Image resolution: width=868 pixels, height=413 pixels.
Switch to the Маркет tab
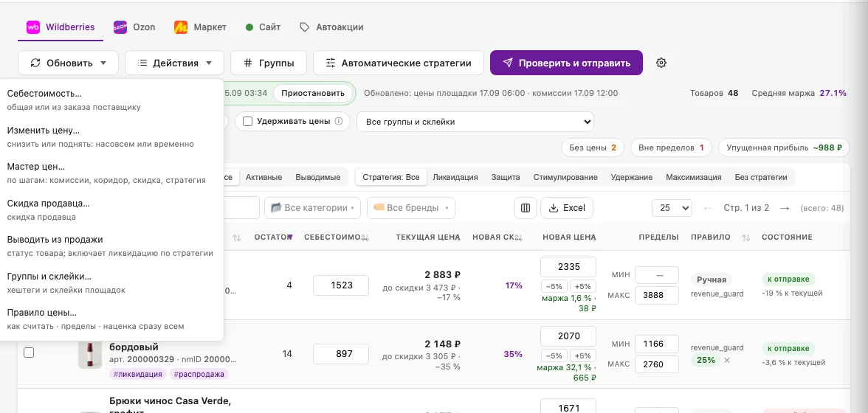point(201,27)
